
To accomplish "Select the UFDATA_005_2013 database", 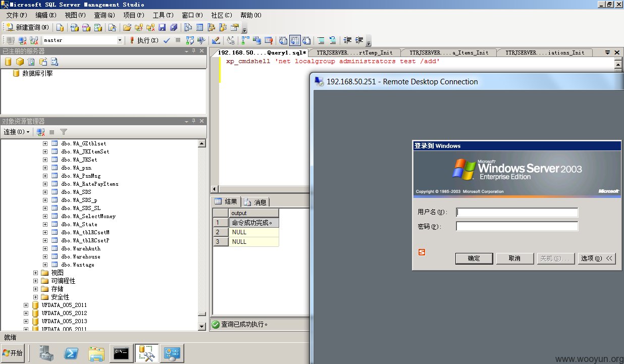I will 64,321.
